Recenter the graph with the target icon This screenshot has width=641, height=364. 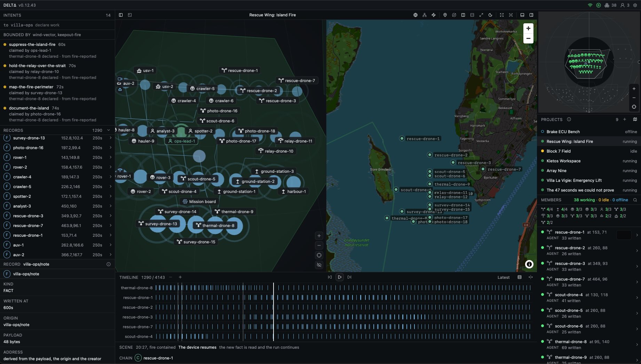(319, 255)
